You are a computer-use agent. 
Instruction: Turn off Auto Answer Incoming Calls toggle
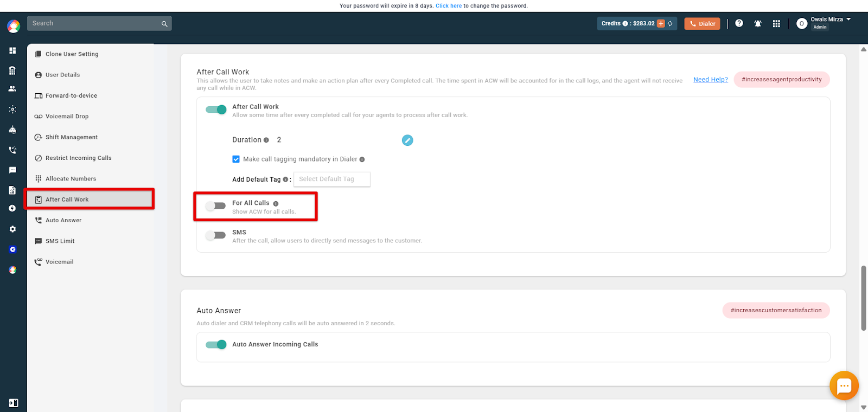pyautogui.click(x=216, y=345)
